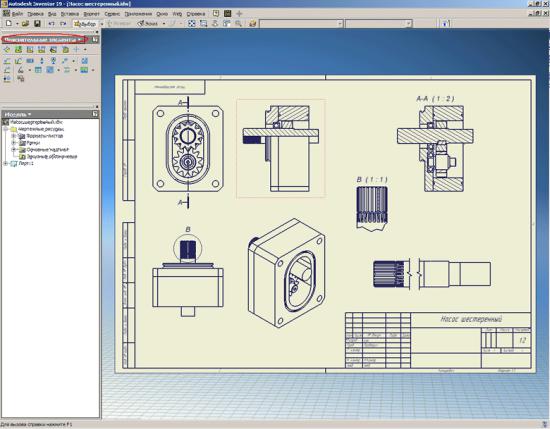Image resolution: width=550 pixels, height=429 pixels.
Task: Click the blue rectangle icon in second panel row
Action: (x=30, y=61)
